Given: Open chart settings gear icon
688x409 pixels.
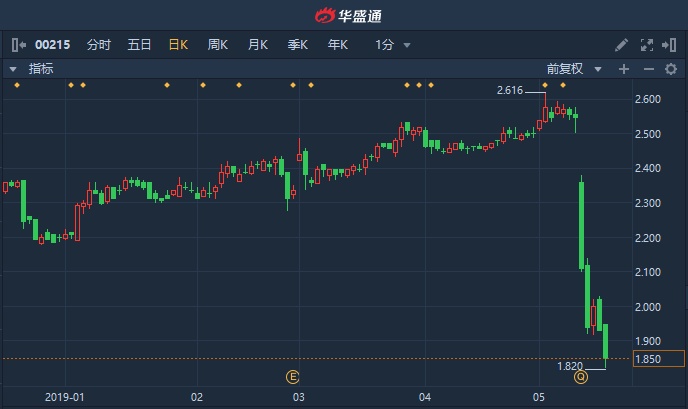Looking at the screenshot, I should (670, 69).
